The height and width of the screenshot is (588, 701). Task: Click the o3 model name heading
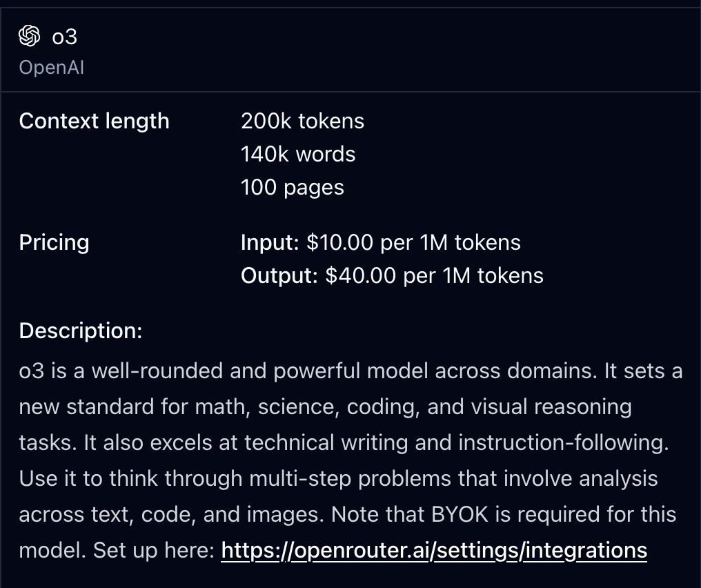pyautogui.click(x=65, y=37)
